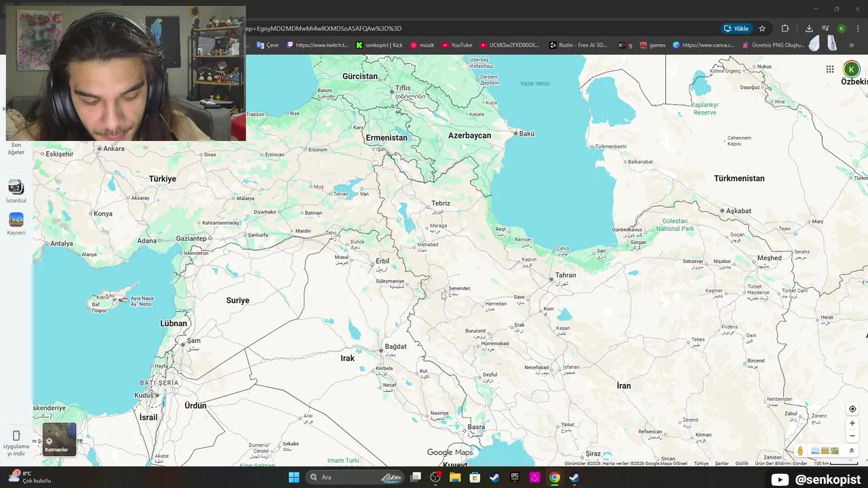
Task: Open Microsoft Store from the taskbar
Action: tap(475, 477)
